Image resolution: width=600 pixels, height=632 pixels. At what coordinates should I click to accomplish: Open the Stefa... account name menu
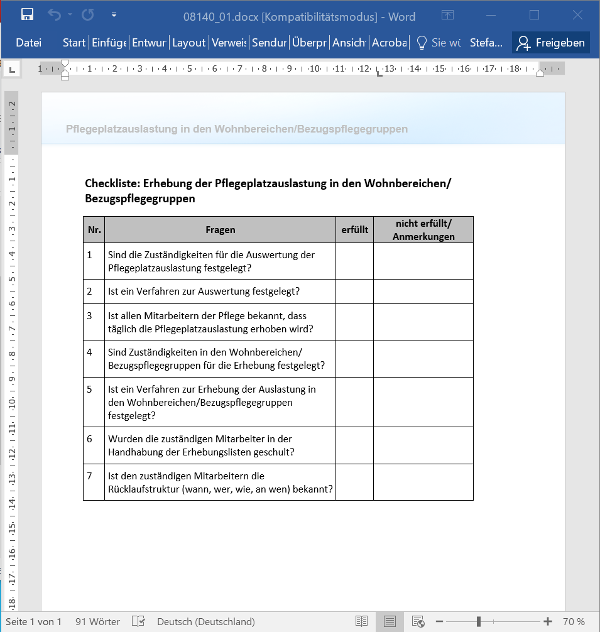click(487, 43)
